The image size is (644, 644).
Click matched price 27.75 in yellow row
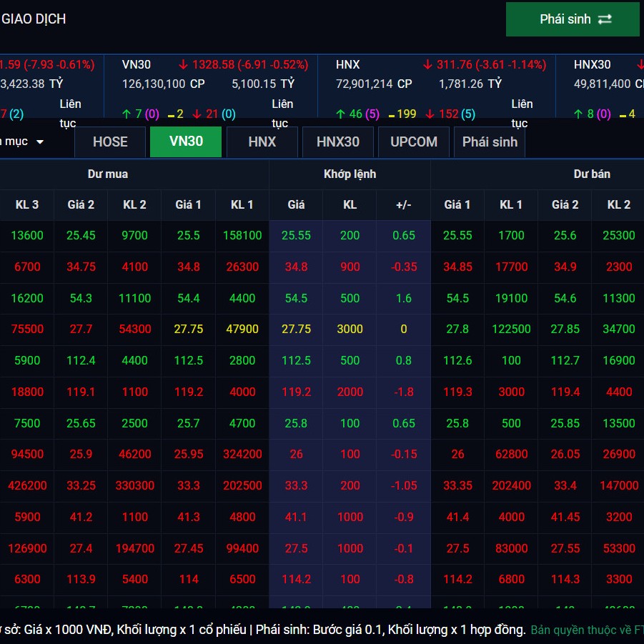(x=296, y=329)
